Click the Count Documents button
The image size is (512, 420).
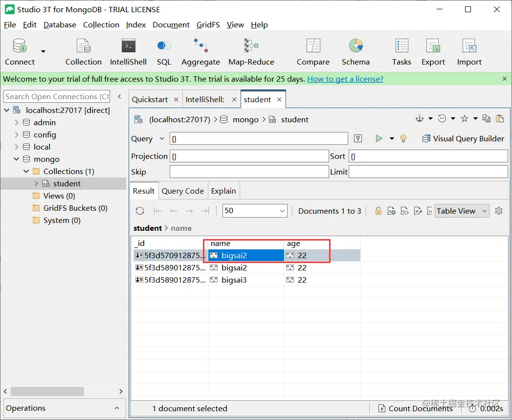(x=415, y=408)
